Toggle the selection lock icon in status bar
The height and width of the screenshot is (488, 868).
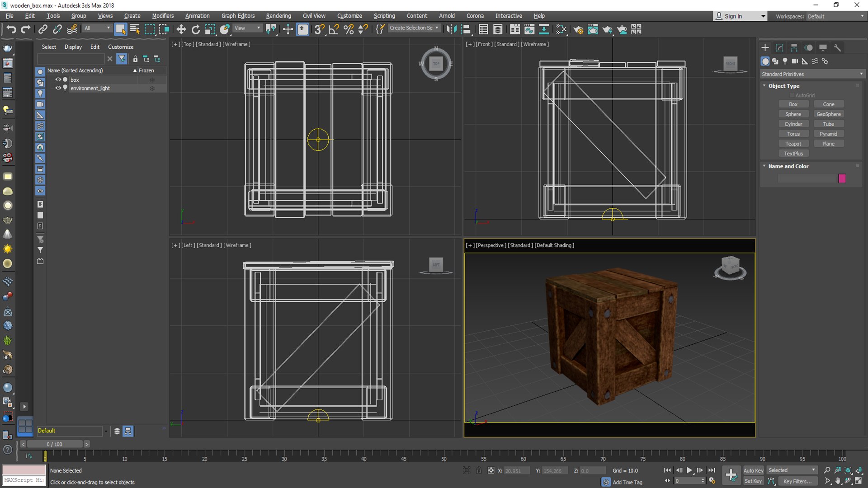pos(478,470)
